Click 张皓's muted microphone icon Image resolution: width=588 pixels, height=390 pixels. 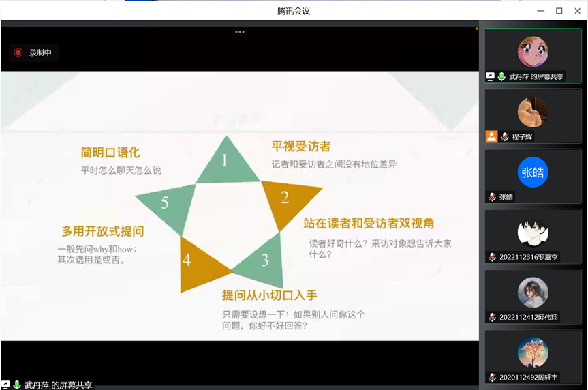[x=492, y=196]
